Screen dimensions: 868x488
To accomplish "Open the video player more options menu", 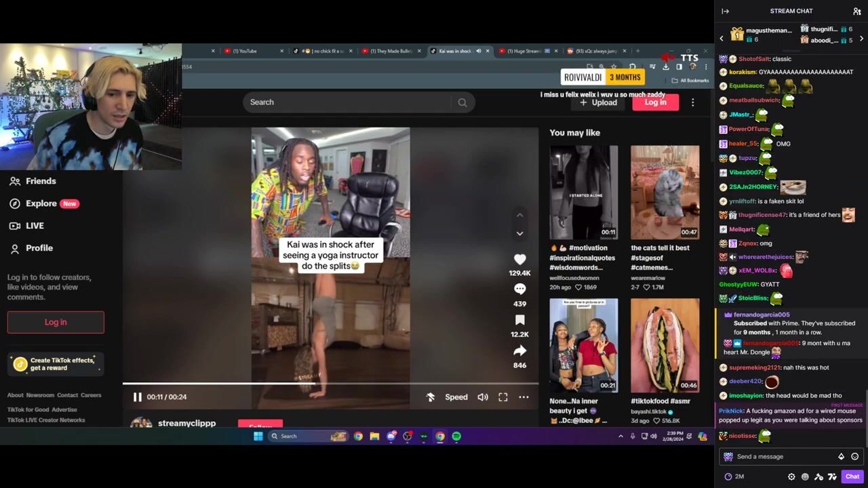I will coord(524,397).
